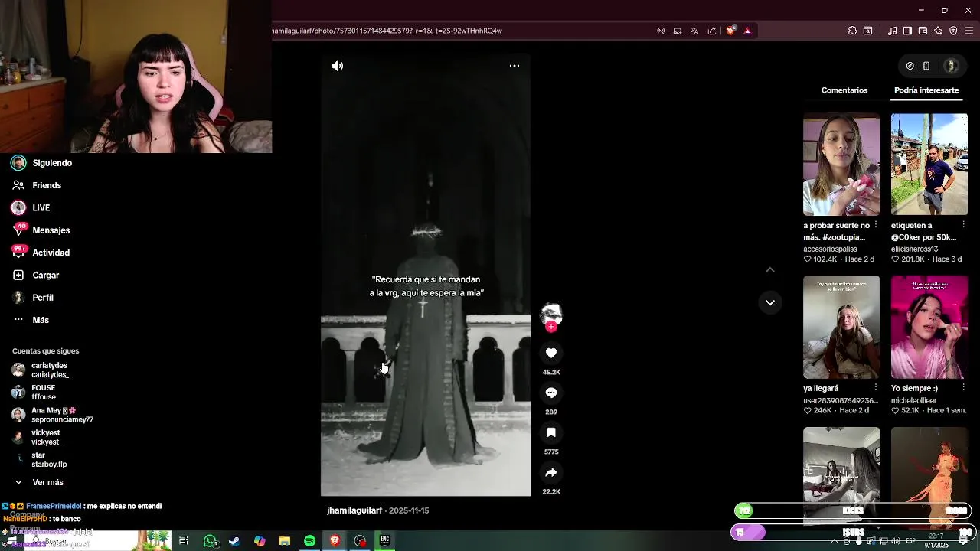Open Epic Games Launcher from the taskbar
The image size is (980, 551).
pyautogui.click(x=385, y=541)
